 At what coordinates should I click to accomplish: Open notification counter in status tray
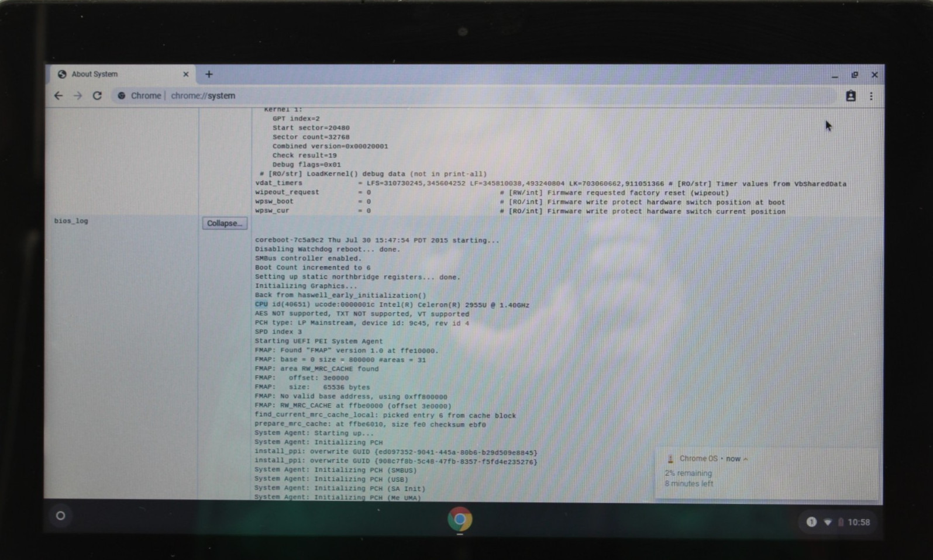811,522
